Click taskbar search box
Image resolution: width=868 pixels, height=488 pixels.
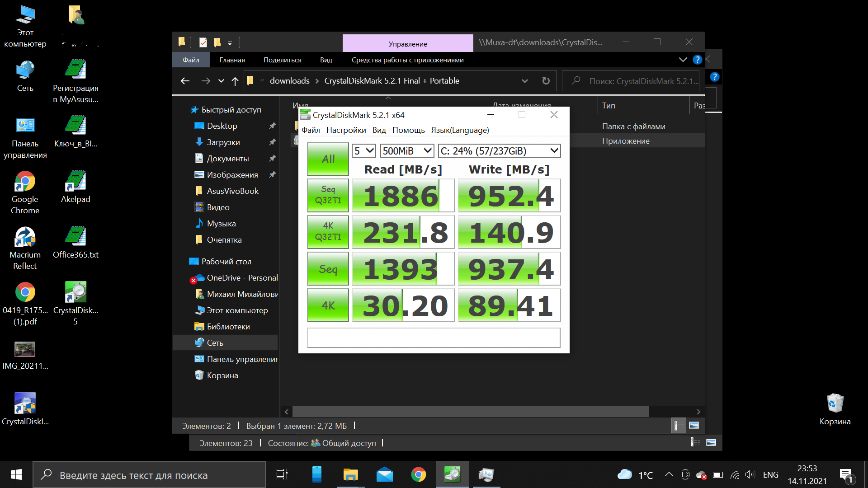(149, 474)
